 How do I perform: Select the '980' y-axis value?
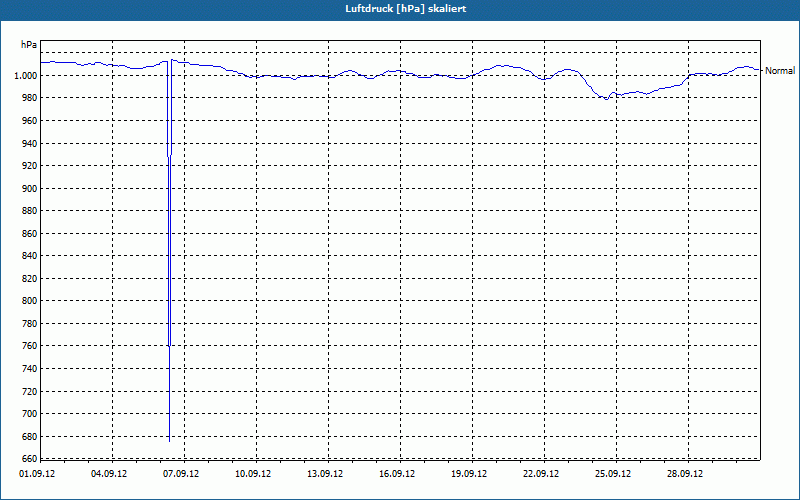pos(30,98)
